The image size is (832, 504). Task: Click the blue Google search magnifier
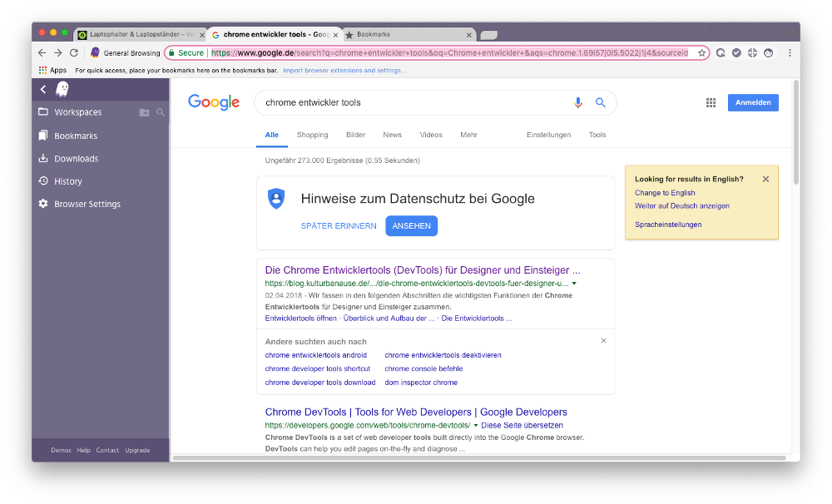tap(600, 102)
